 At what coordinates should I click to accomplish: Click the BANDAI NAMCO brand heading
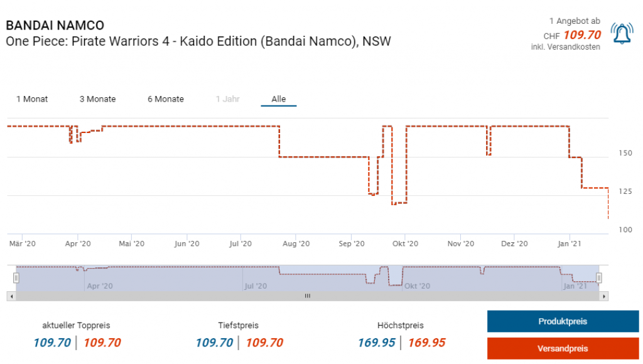pos(55,26)
